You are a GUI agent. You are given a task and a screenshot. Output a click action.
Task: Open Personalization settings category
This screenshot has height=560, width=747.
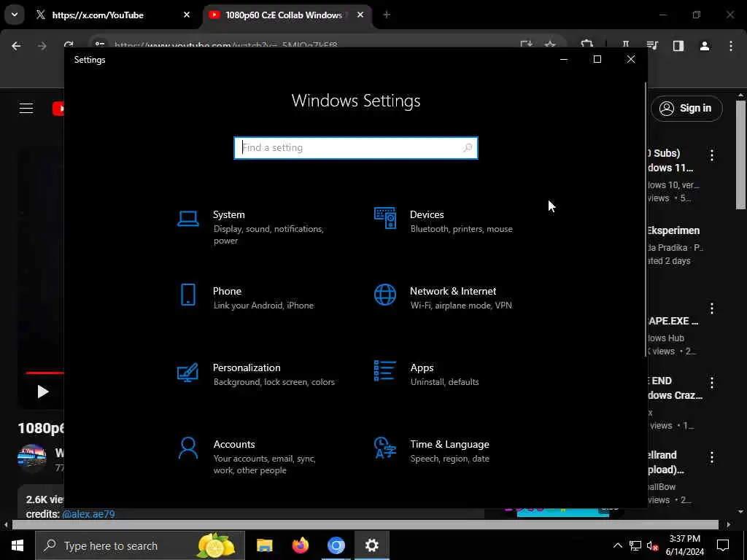(256, 374)
